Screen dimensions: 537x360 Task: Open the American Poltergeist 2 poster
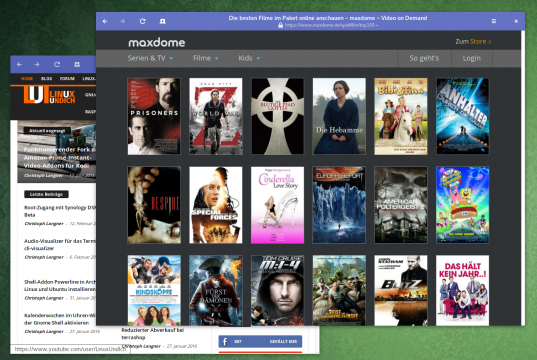401,205
